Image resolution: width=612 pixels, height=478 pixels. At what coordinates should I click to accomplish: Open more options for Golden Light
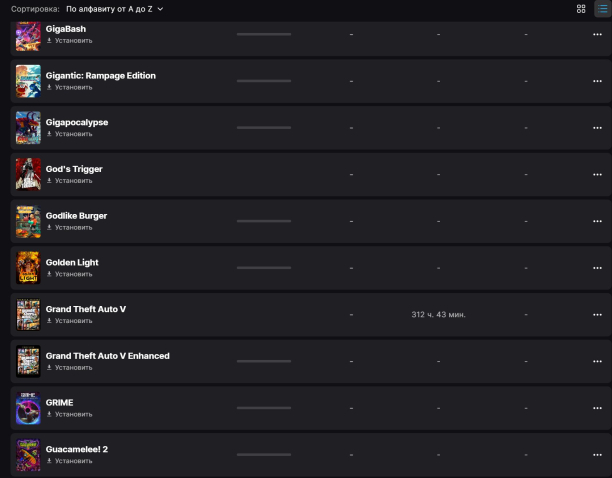(x=597, y=268)
